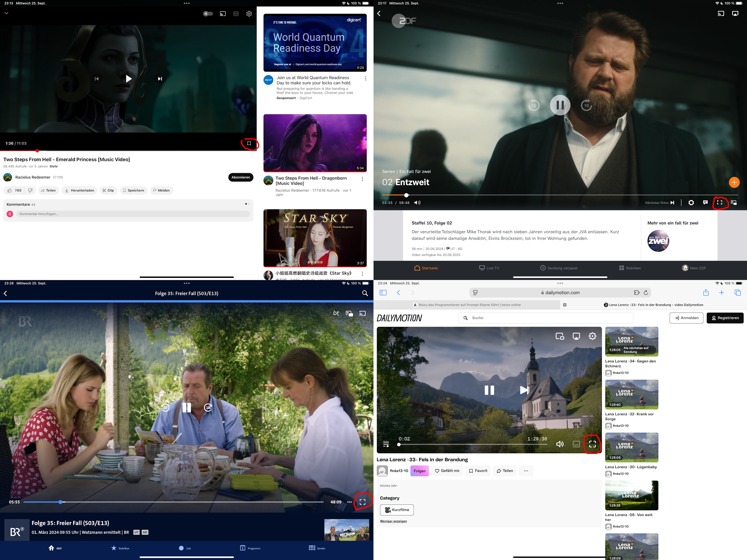This screenshot has height=560, width=747.
Task: Tap Speichern button on YouTube
Action: [x=133, y=191]
